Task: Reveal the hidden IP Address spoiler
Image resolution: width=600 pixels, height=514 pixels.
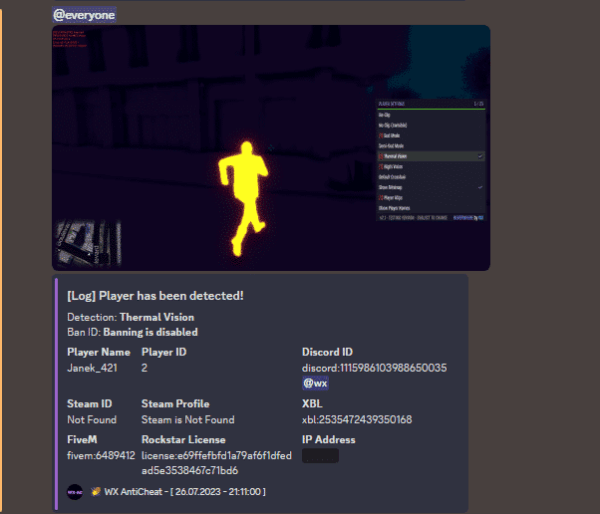Action: 320,455
